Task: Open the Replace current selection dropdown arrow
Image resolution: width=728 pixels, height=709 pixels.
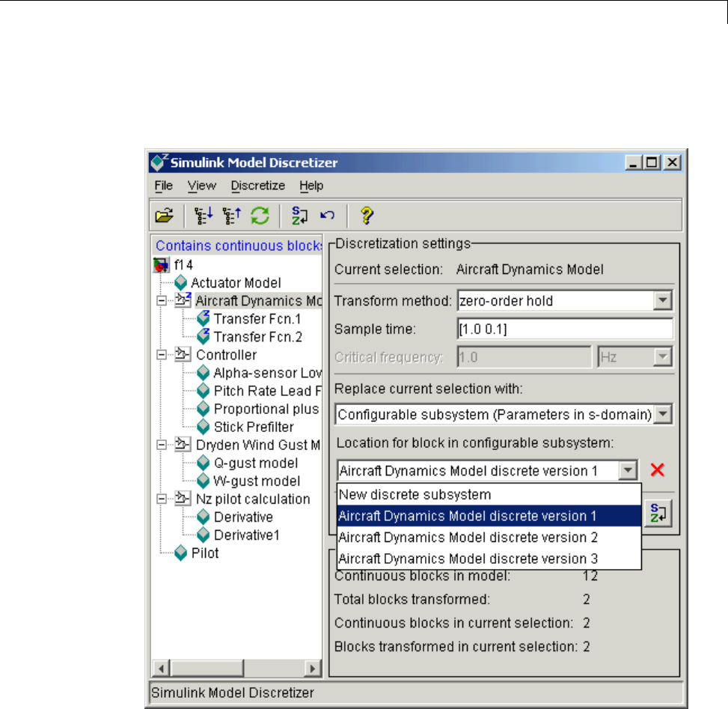Action: [x=663, y=414]
